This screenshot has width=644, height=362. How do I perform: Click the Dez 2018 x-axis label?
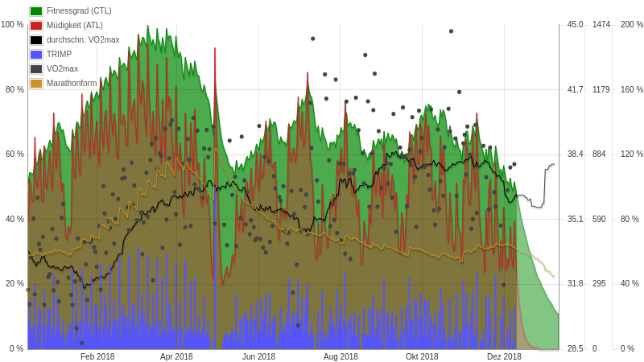[504, 357]
